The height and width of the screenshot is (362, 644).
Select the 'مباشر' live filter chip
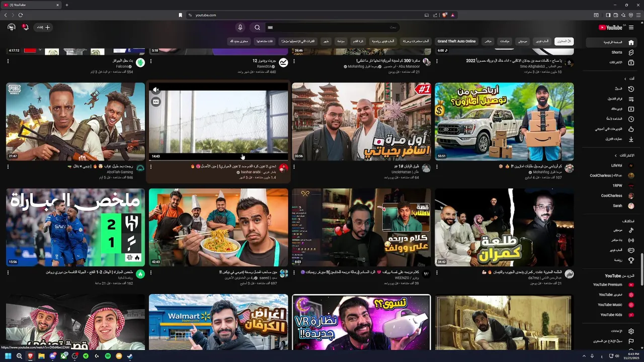(x=488, y=41)
